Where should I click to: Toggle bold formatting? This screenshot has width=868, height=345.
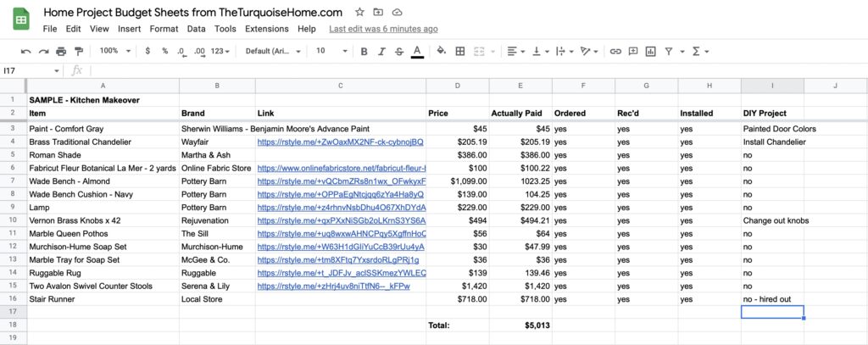364,52
